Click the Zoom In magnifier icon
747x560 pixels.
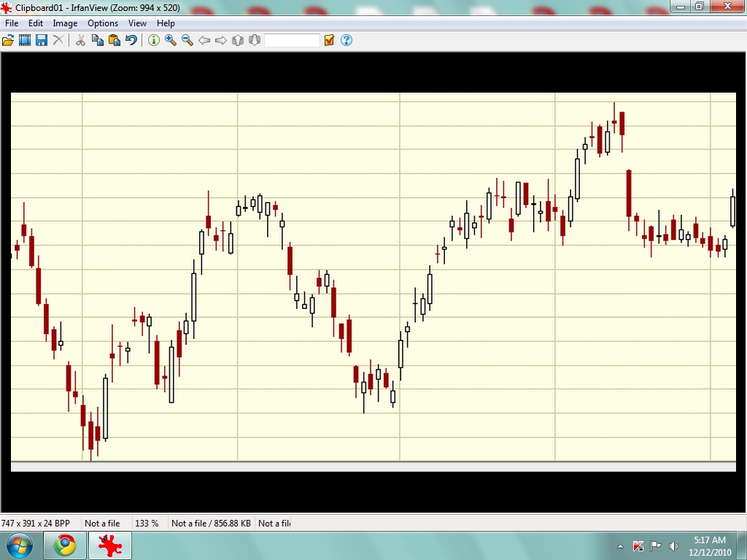(171, 41)
